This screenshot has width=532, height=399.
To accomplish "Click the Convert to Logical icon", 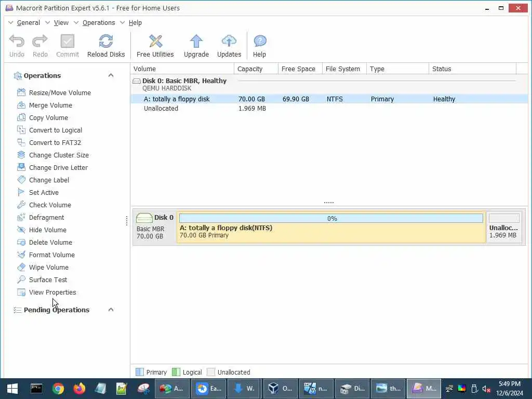I will coord(21,130).
